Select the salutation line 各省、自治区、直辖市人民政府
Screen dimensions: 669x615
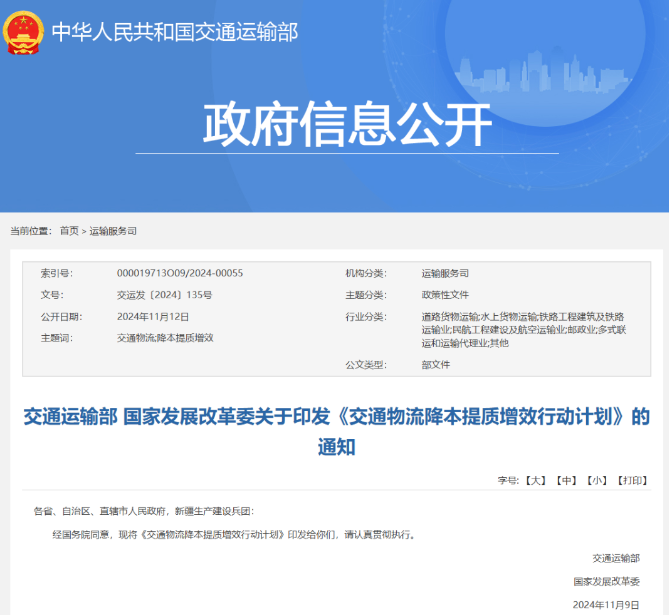144,511
